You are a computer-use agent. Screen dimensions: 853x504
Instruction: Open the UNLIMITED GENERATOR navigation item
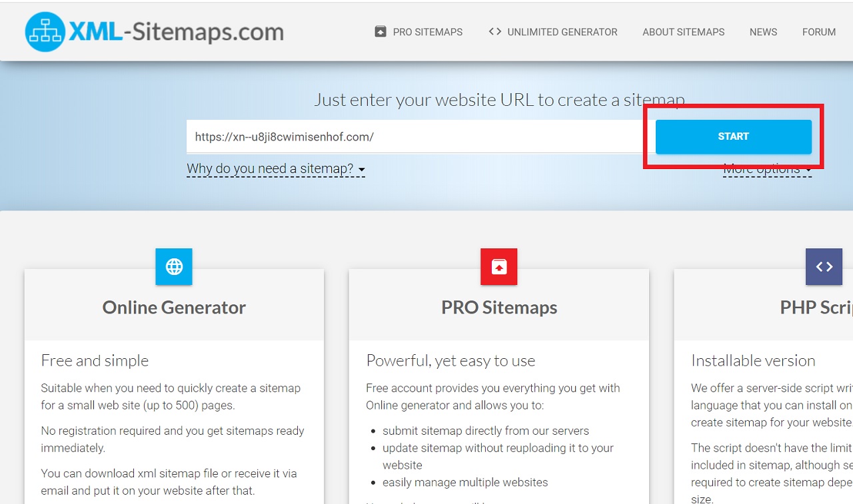[562, 32]
